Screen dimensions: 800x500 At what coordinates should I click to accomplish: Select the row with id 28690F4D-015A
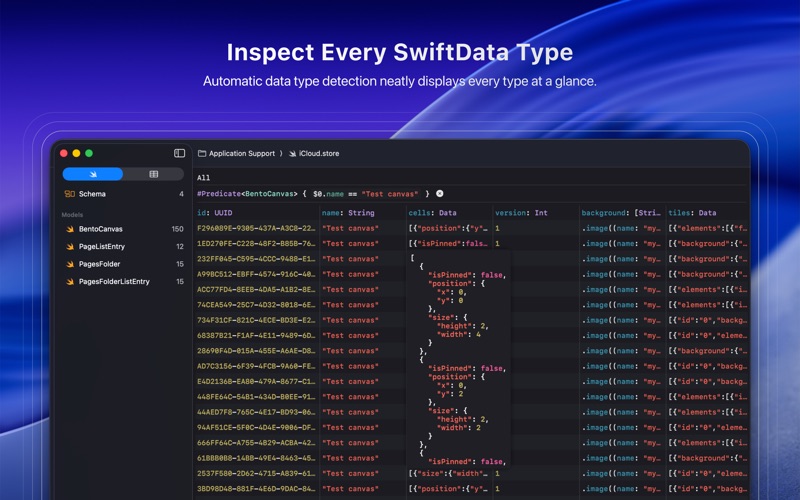click(470, 351)
